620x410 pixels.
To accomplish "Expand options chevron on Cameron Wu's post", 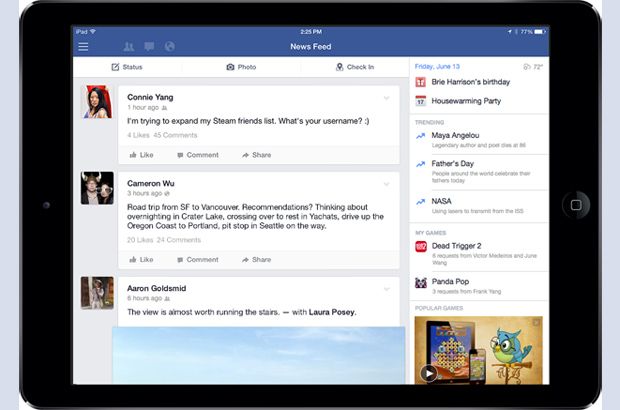I will 387,184.
